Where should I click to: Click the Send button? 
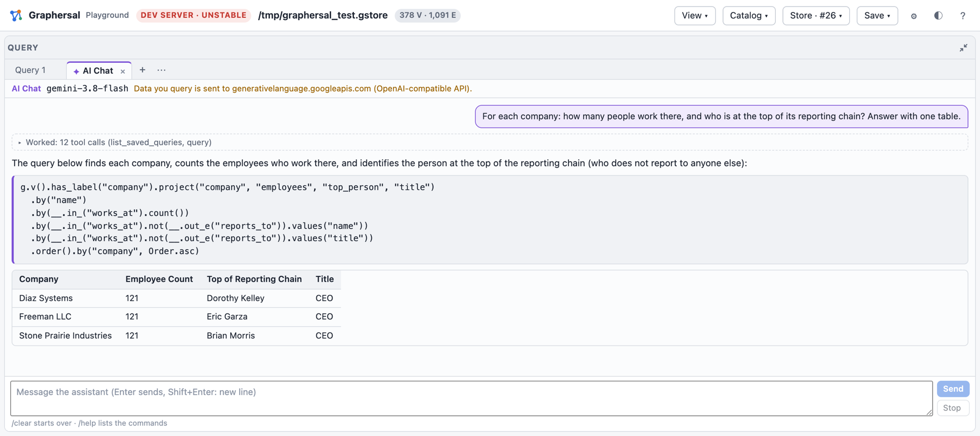953,389
